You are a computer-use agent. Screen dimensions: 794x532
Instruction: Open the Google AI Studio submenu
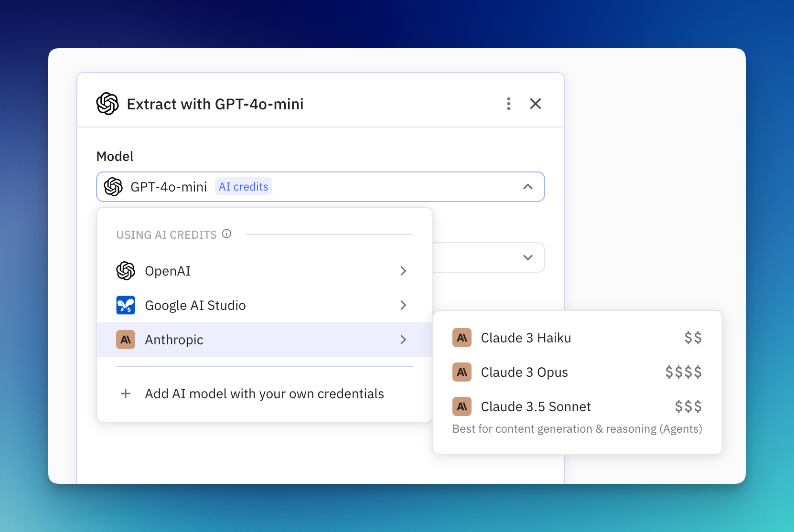click(264, 305)
